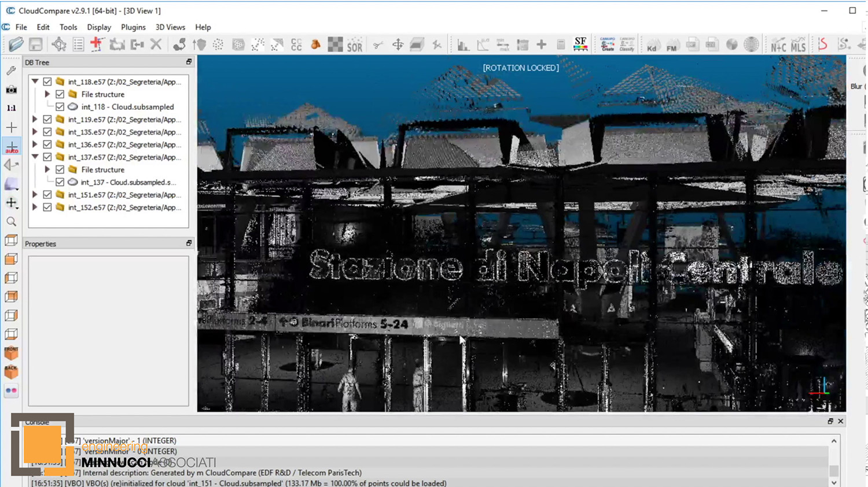Select the int_137 - Cloud.subsampled tree entry
The image size is (868, 487).
[128, 182]
